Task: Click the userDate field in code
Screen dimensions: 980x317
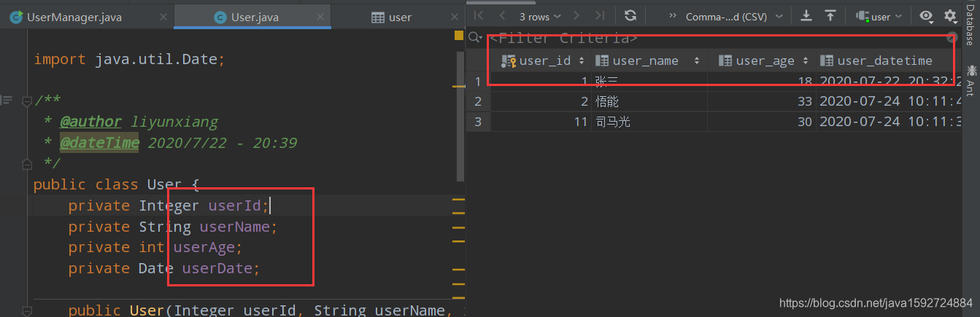Action: tap(217, 268)
